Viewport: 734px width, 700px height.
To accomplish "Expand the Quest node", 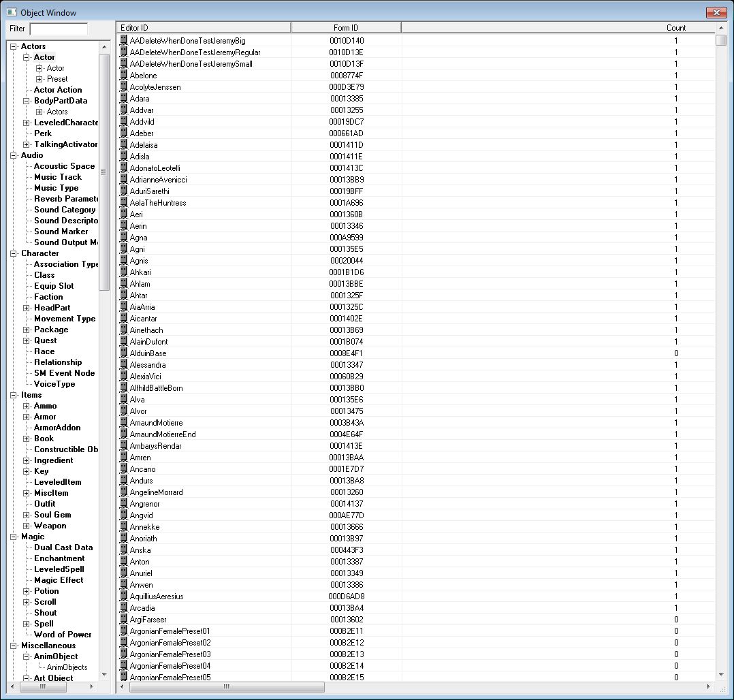I will tap(27, 341).
